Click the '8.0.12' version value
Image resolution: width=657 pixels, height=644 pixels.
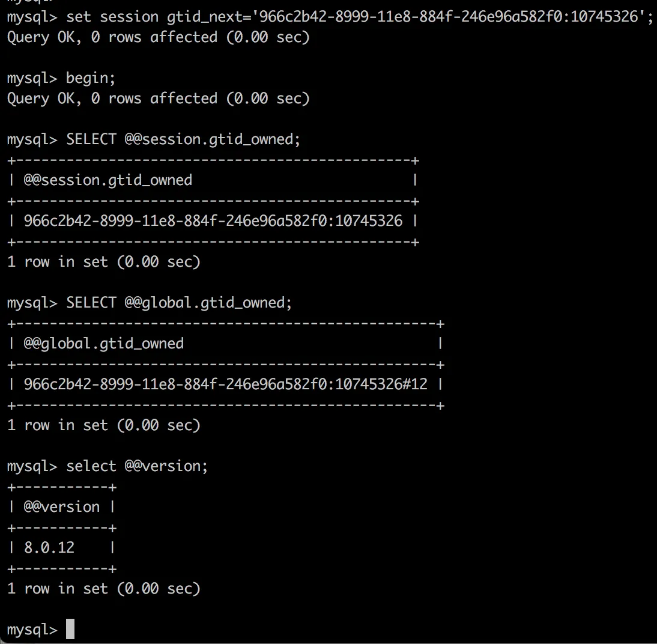click(49, 548)
